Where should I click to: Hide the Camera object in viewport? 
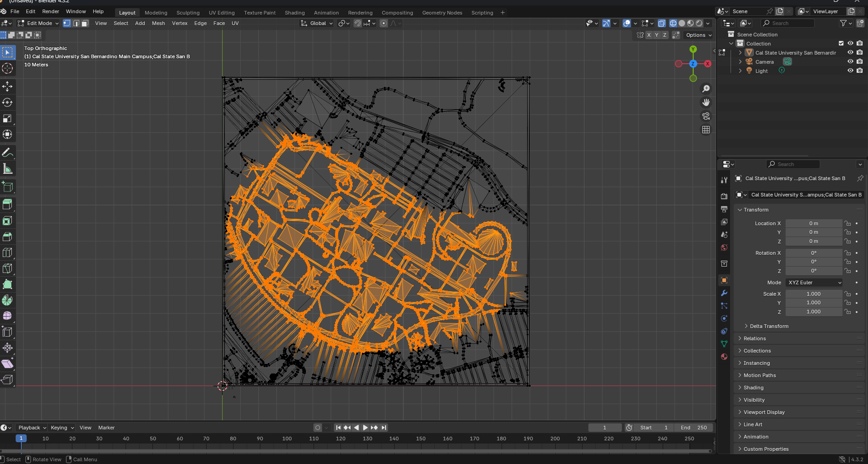tap(850, 61)
